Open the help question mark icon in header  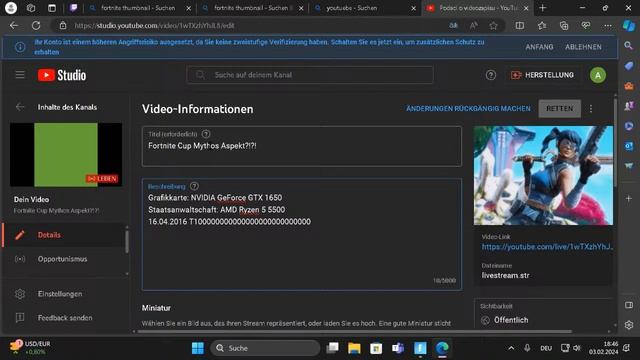coord(491,75)
